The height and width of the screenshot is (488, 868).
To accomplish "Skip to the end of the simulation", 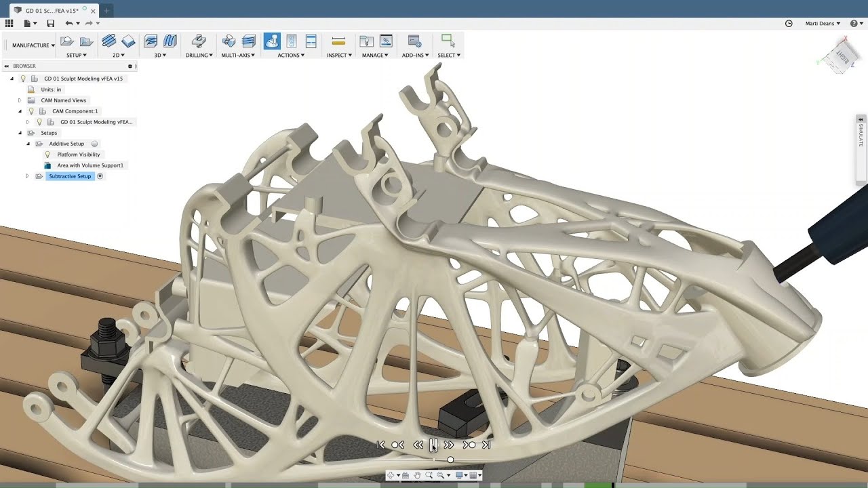I will click(x=486, y=445).
